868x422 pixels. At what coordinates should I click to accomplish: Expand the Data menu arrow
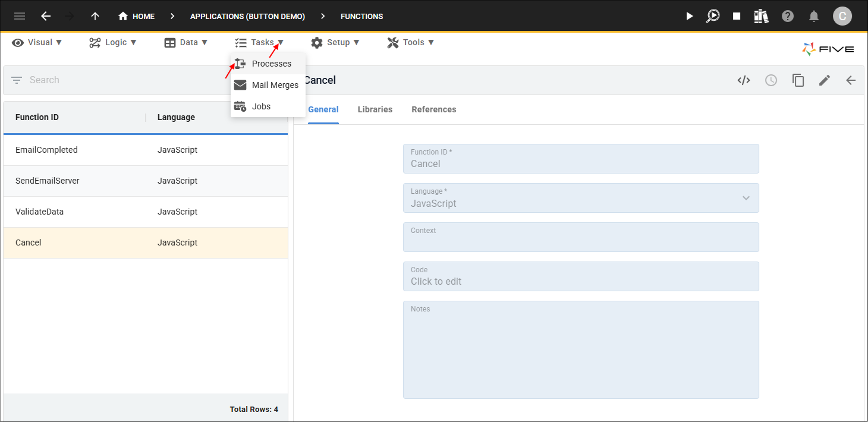point(205,42)
